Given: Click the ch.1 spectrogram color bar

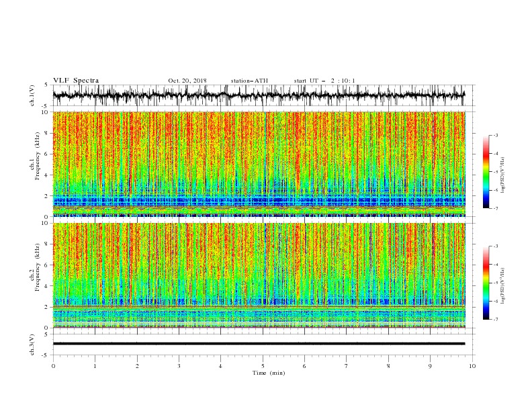Looking at the screenshot, I should point(486,172).
